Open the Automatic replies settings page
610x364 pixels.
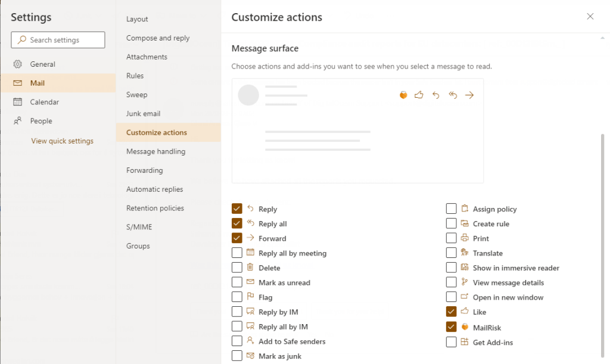pyautogui.click(x=154, y=189)
